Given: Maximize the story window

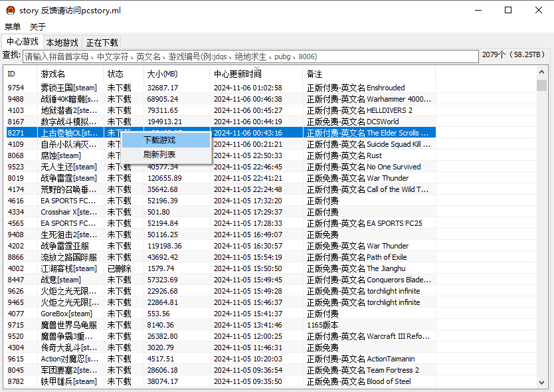Looking at the screenshot, I should click(x=508, y=10).
